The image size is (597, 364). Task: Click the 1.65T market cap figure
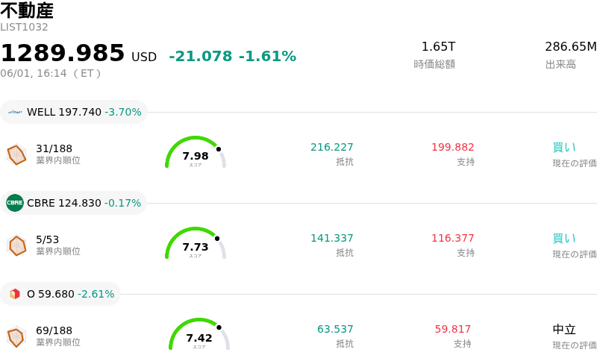click(x=438, y=46)
